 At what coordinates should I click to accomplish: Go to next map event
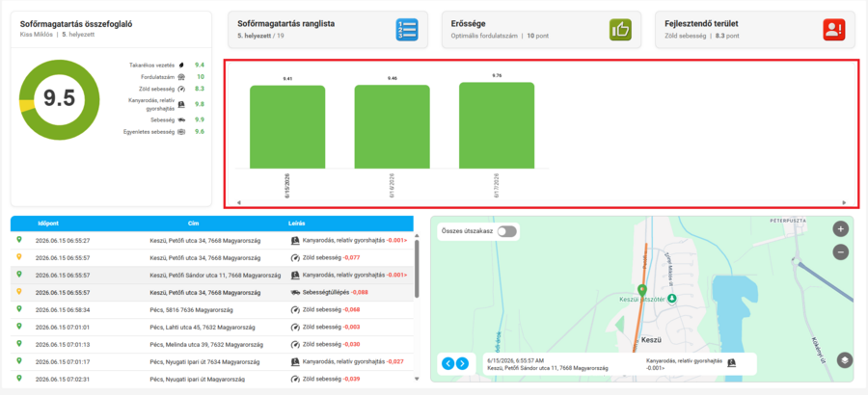point(462,363)
